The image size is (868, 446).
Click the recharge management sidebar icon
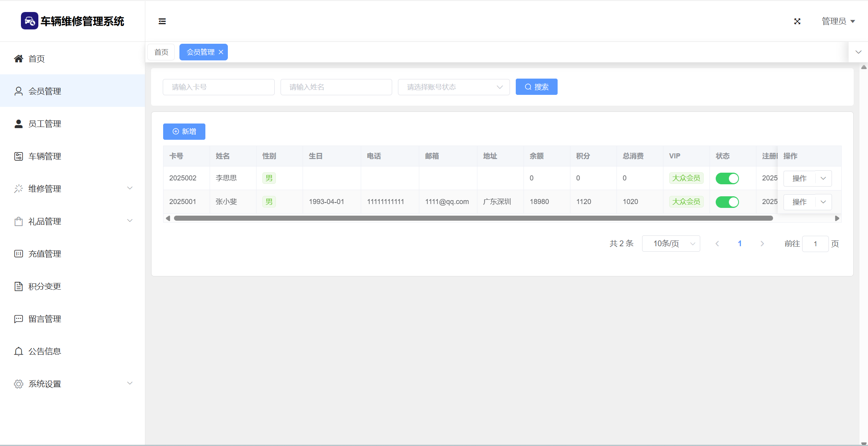19,254
